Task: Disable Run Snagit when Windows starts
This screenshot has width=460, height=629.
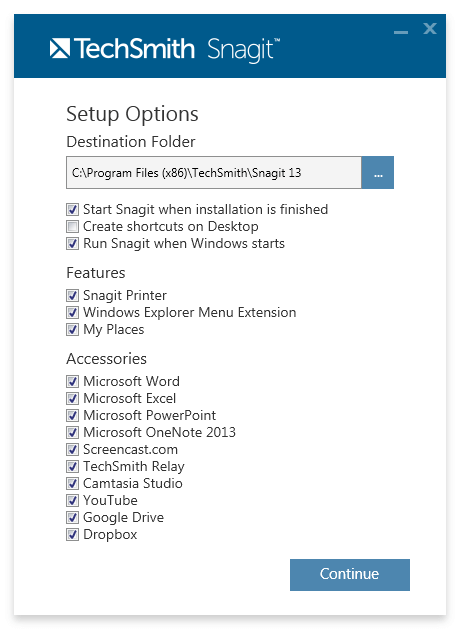Action: (73, 243)
